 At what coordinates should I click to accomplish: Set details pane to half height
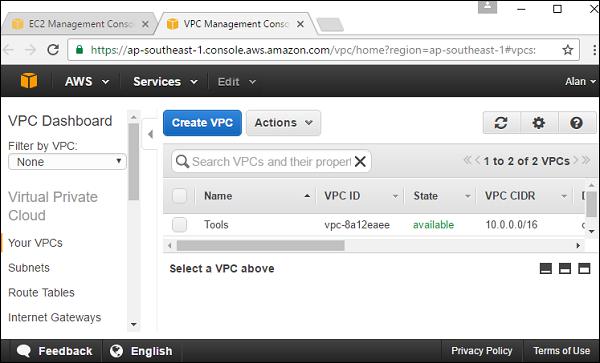(565, 269)
